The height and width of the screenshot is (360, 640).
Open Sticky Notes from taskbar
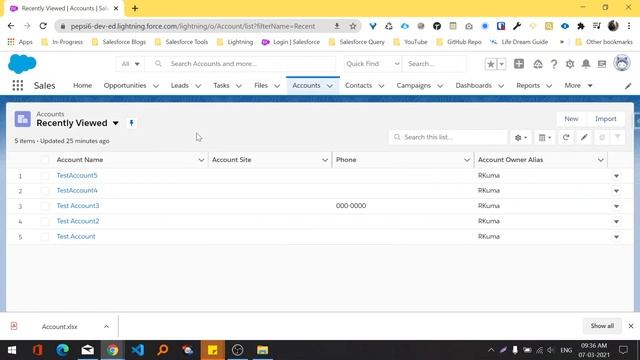(213, 350)
